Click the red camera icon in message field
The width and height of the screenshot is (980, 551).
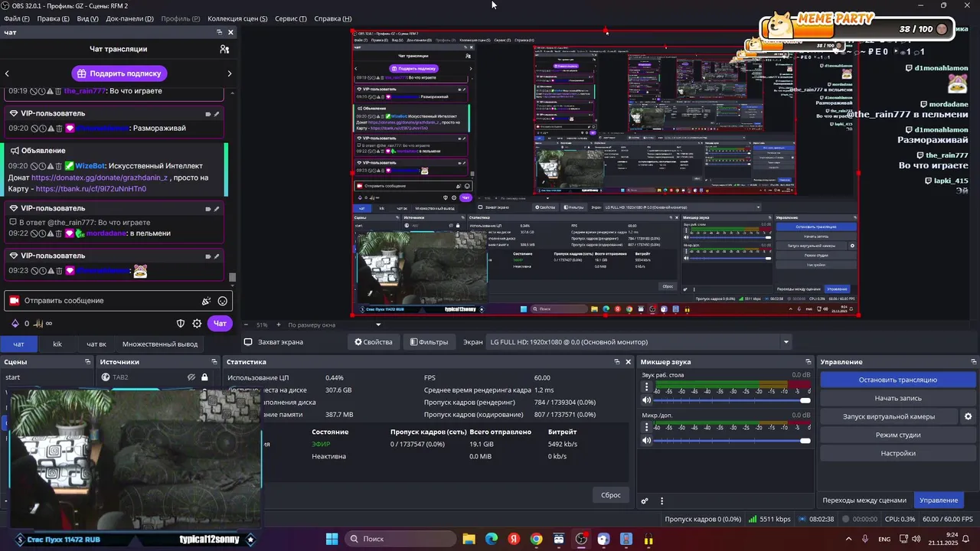(x=14, y=301)
